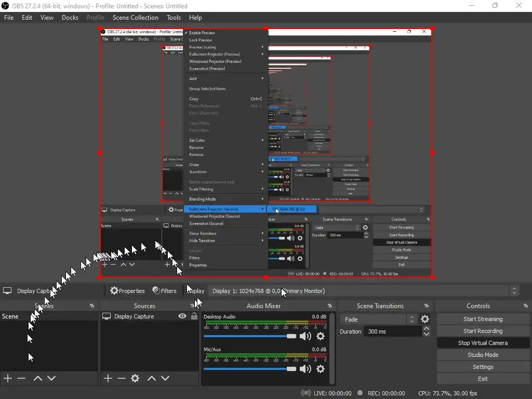Open source Filters button in toolbar
The height and width of the screenshot is (399, 532).
pyautogui.click(x=165, y=291)
